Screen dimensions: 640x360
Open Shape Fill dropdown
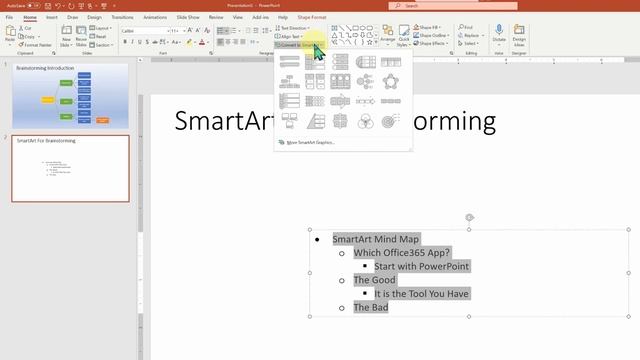(x=427, y=27)
